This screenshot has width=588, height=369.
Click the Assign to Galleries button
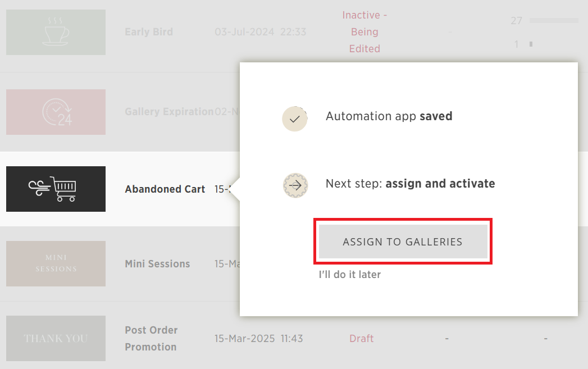point(403,242)
